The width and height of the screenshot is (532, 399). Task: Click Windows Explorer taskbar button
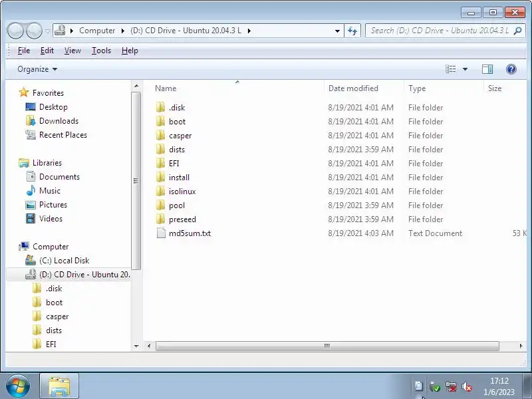click(59, 386)
